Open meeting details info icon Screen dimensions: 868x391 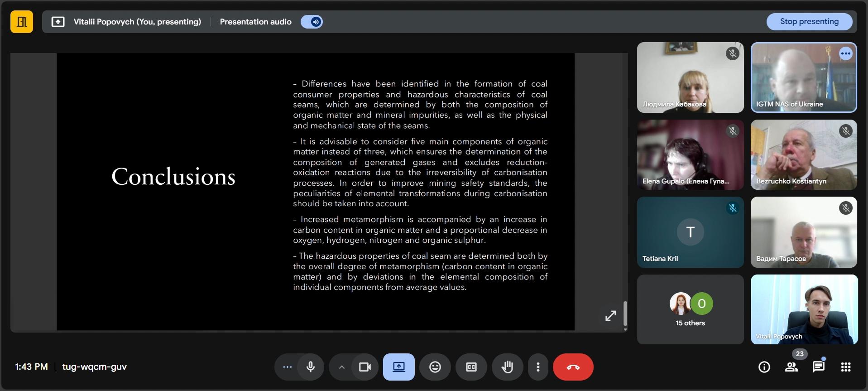(x=764, y=367)
